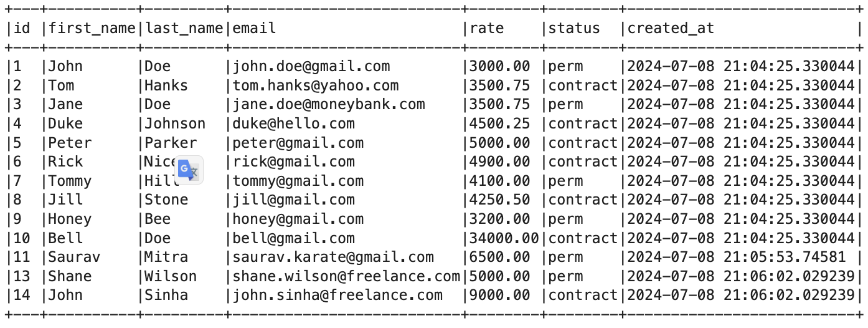868x328 pixels.
Task: Click the status column header
Action: (x=574, y=28)
